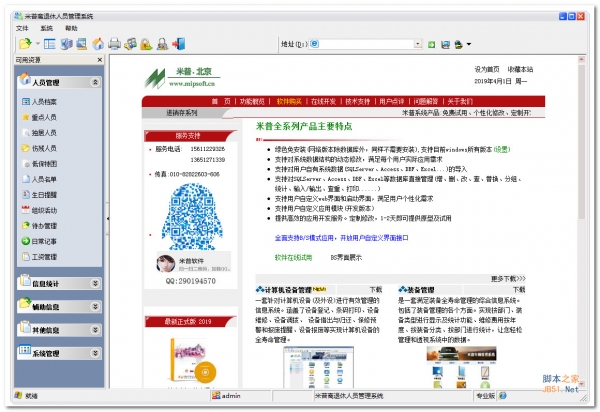
Task: Click 首页 in the red web navigation bar
Action: click(x=221, y=101)
